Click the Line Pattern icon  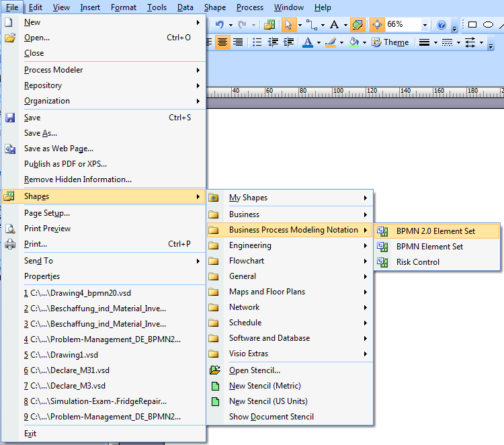tap(447, 42)
